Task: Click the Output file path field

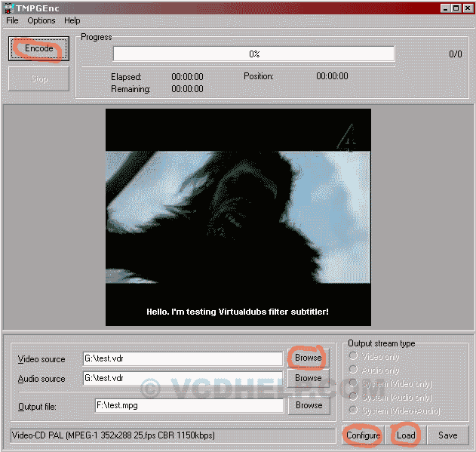Action: pos(189,405)
